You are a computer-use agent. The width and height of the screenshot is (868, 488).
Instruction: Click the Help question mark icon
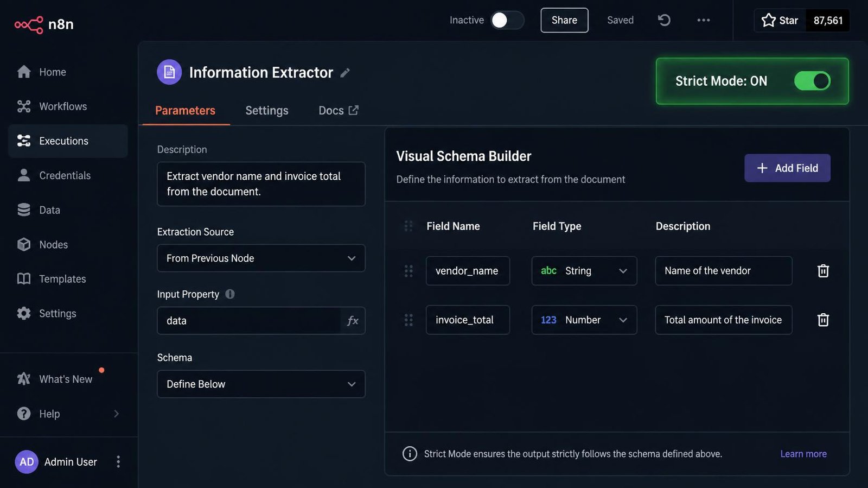coord(24,414)
